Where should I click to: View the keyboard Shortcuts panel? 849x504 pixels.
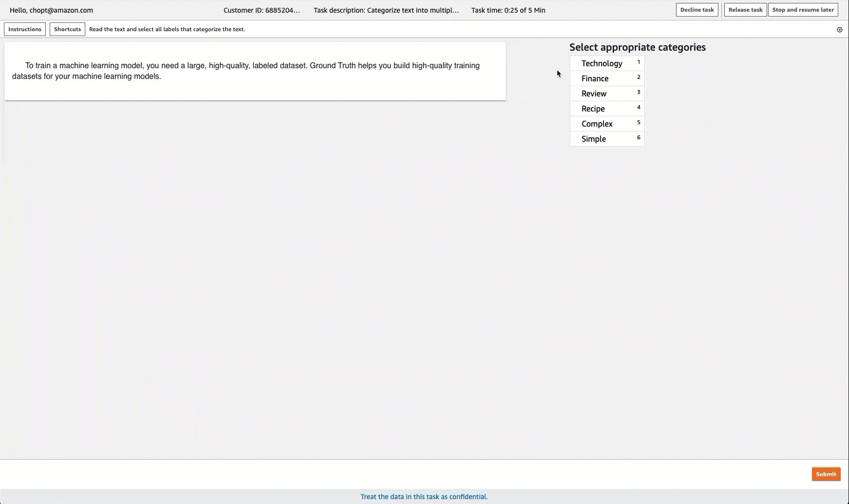point(67,29)
